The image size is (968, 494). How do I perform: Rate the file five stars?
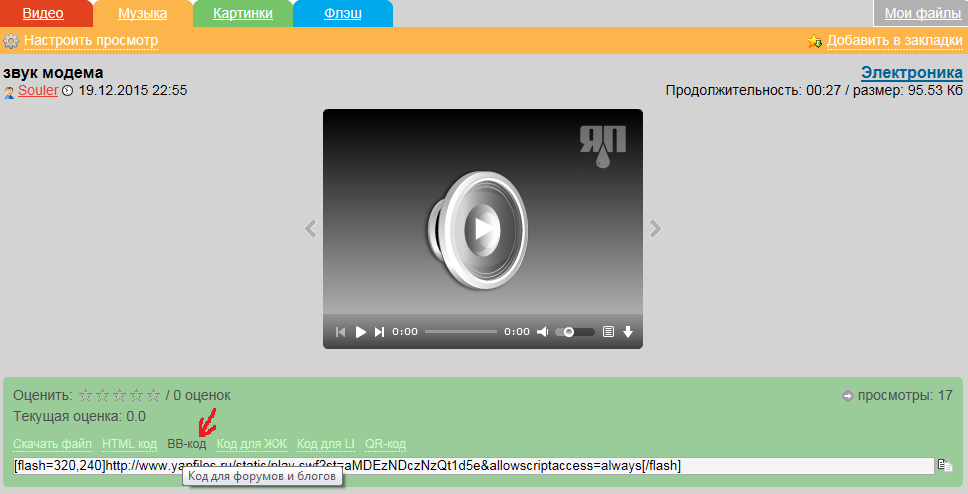[154, 395]
